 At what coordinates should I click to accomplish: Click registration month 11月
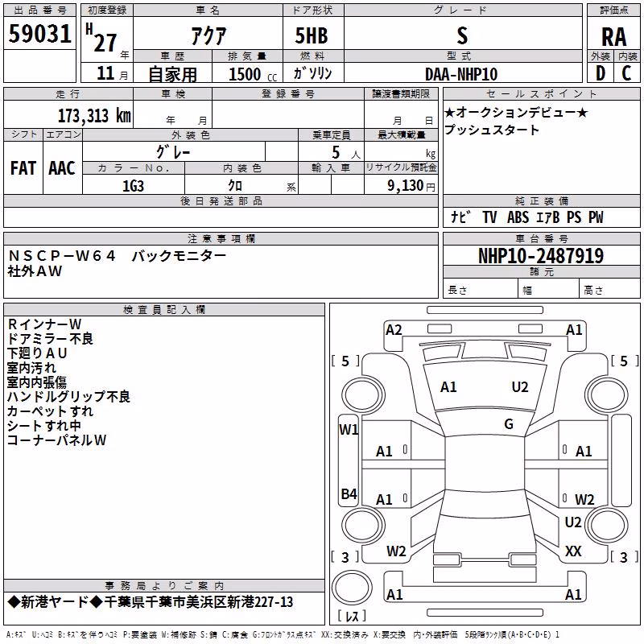pos(112,73)
